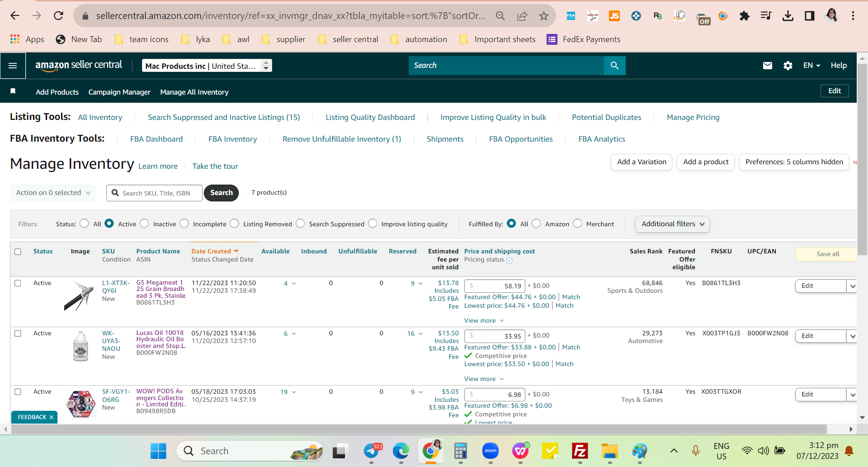
Task: Tick the select-all checkbox in table header
Action: point(18,252)
